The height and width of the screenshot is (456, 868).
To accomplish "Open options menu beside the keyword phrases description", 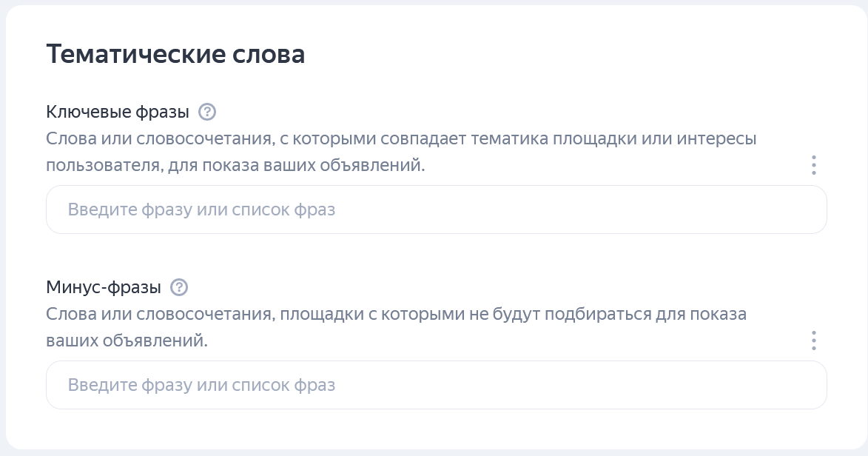I will point(813,164).
